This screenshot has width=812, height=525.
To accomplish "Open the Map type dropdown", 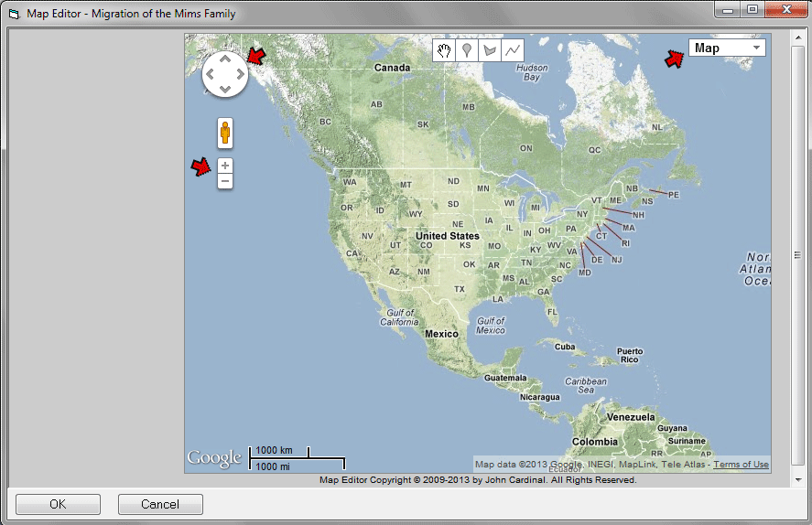I will coord(727,48).
